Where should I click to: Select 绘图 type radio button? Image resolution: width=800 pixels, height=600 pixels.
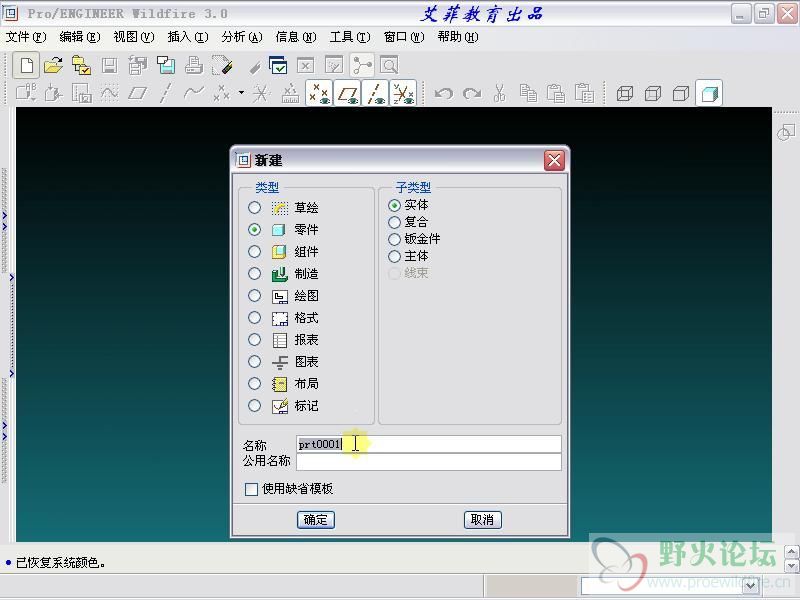coord(254,295)
